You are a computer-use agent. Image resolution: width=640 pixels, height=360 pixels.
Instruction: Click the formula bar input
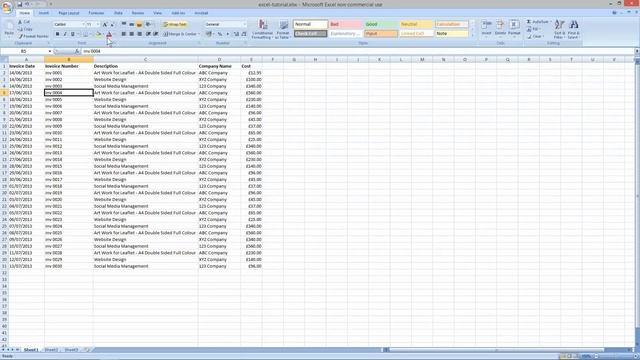point(358,51)
